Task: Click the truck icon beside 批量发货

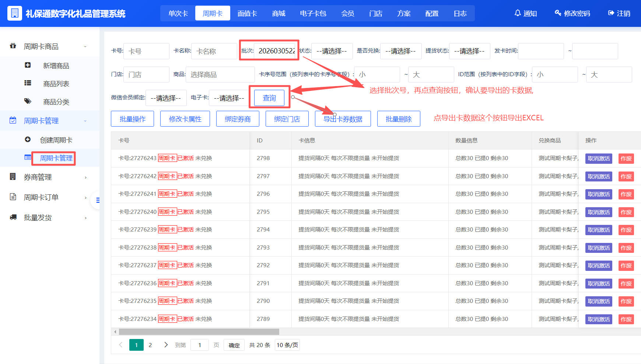Action: point(13,217)
